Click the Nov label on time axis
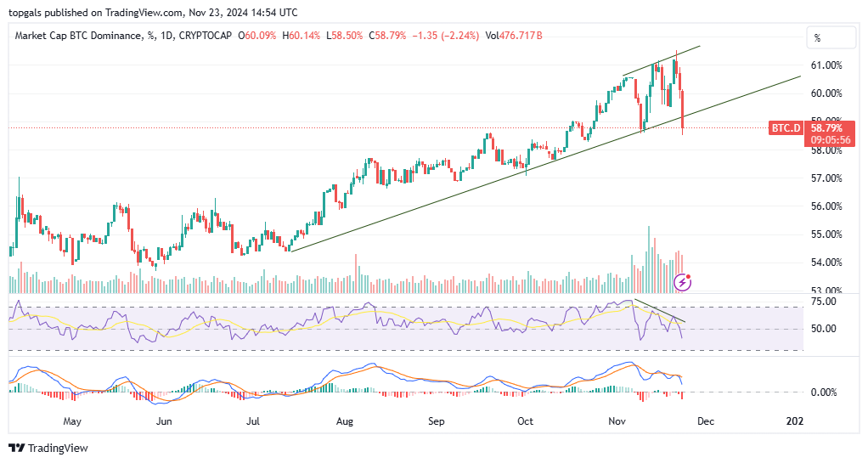The width and height of the screenshot is (868, 463). (x=617, y=421)
